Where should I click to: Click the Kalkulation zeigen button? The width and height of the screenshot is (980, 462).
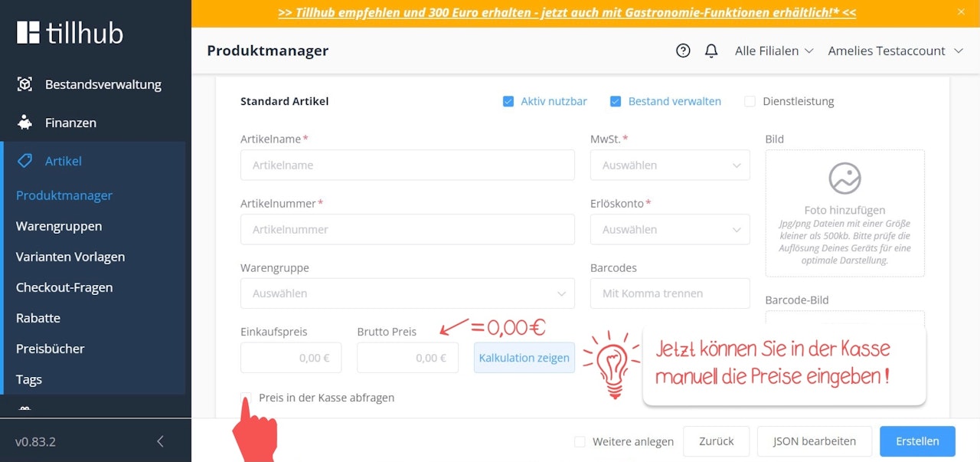524,357
